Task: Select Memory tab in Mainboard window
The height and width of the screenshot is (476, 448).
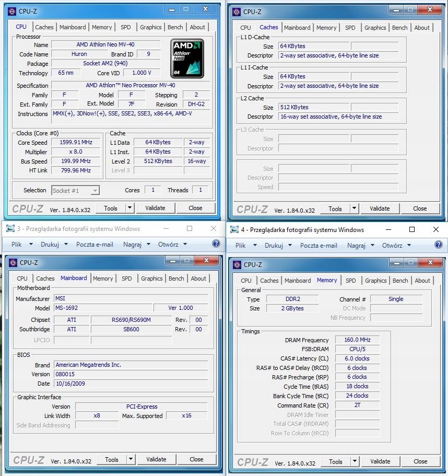Action: pyautogui.click(x=103, y=278)
